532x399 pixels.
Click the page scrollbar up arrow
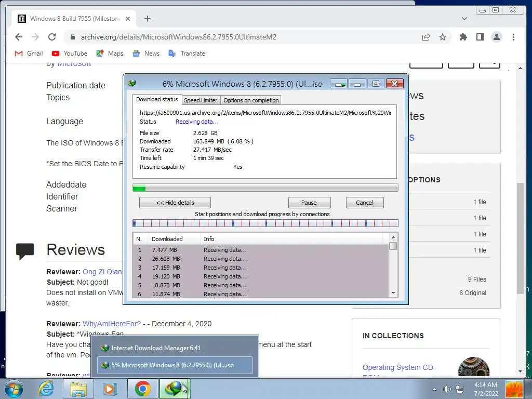click(520, 68)
